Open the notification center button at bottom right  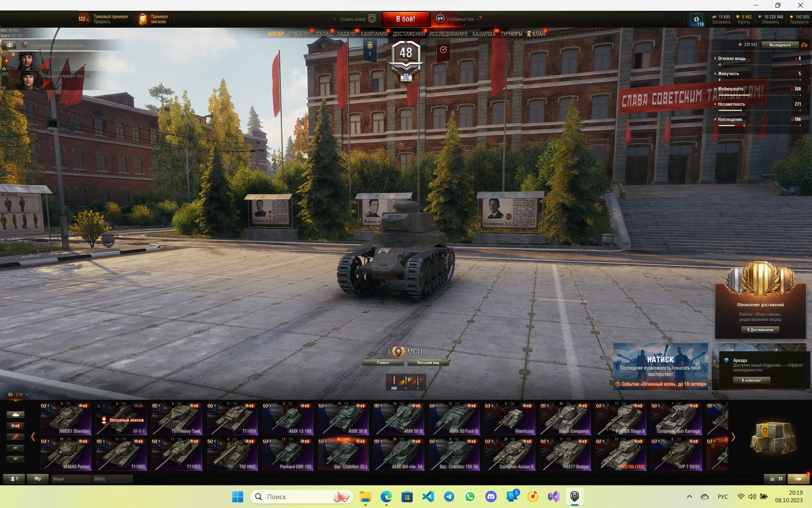[x=799, y=479]
